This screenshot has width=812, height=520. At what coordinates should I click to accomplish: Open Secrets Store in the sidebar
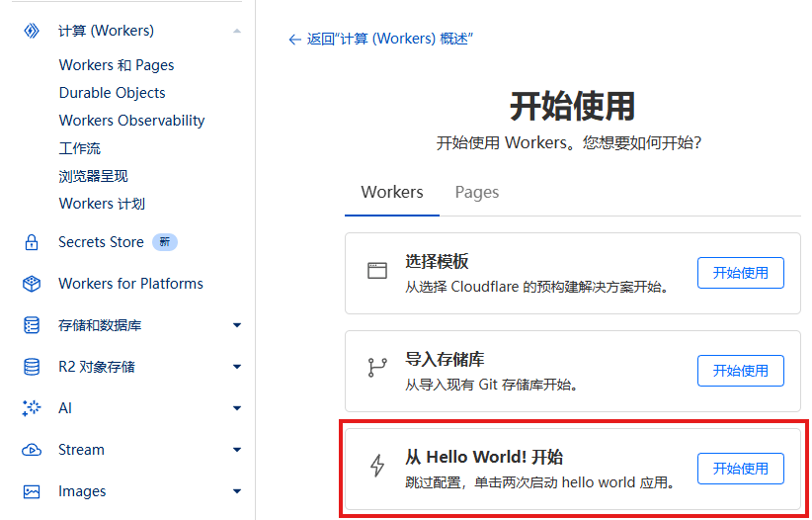click(101, 242)
